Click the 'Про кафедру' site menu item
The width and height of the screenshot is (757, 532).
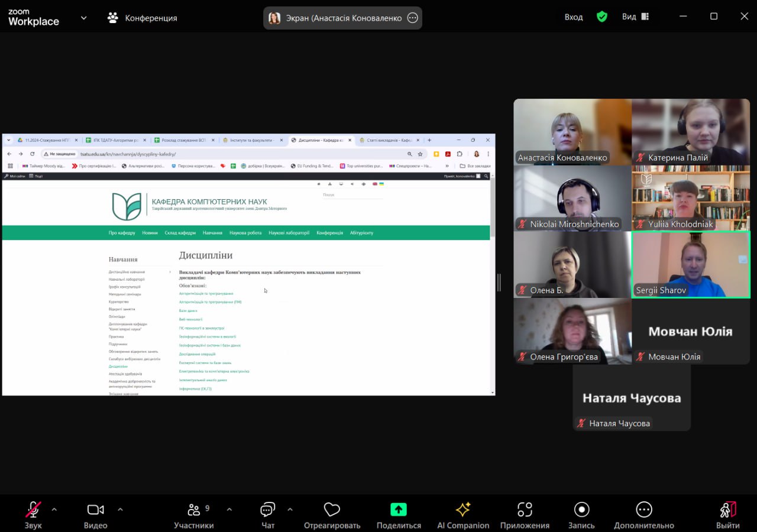(x=122, y=233)
